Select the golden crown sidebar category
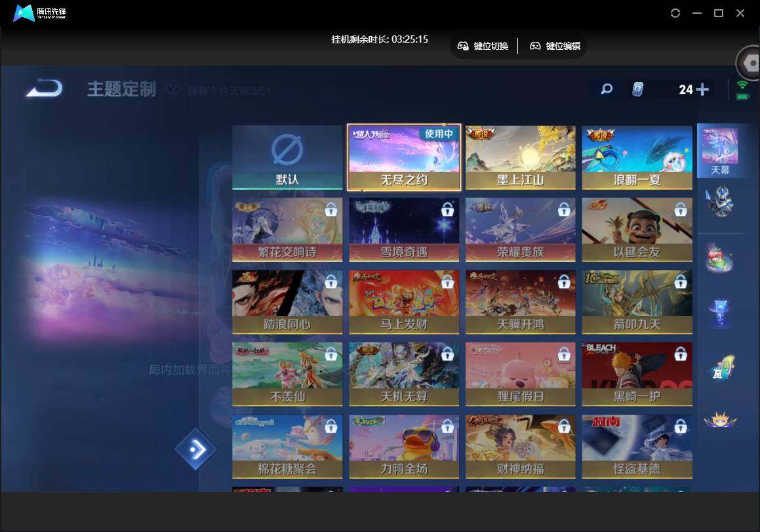This screenshot has height=532, width=760. pyautogui.click(x=720, y=419)
